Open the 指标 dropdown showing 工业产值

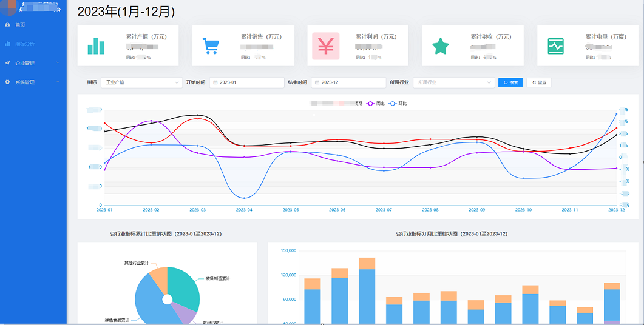click(x=141, y=82)
